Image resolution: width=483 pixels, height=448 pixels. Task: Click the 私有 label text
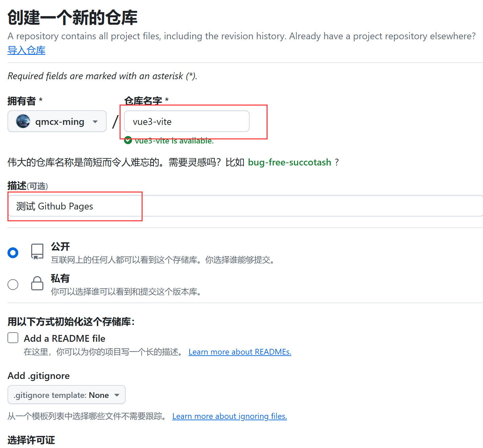point(60,278)
